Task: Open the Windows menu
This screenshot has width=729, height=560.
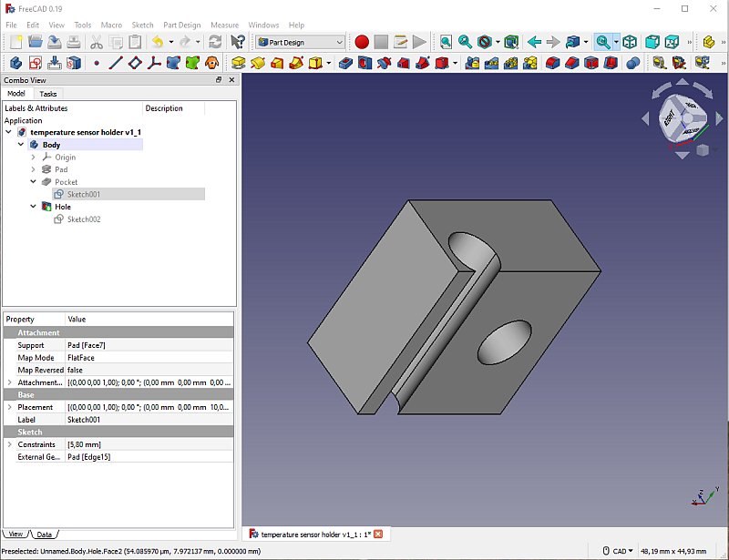Action: (x=263, y=25)
